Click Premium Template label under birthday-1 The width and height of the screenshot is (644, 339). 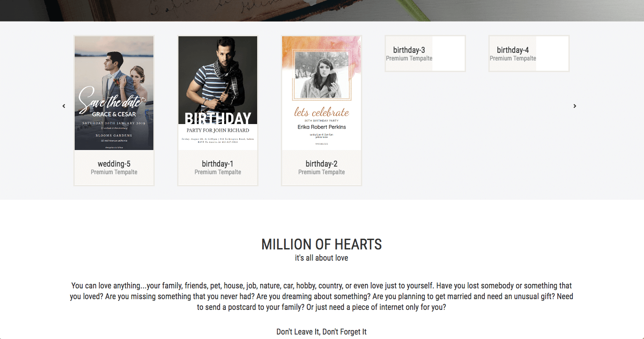pyautogui.click(x=218, y=172)
